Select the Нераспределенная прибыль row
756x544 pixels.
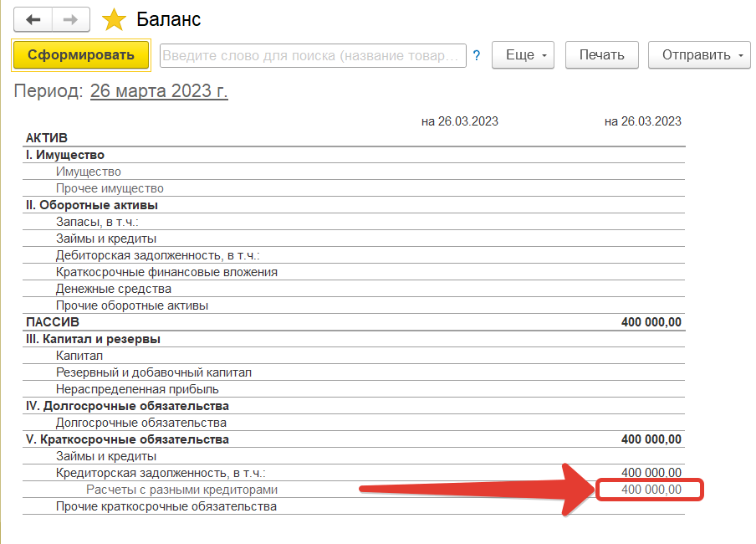point(137,389)
